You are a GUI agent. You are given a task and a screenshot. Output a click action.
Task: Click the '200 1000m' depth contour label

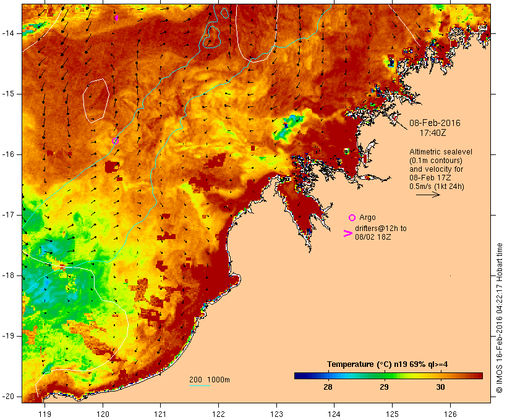[210, 380]
